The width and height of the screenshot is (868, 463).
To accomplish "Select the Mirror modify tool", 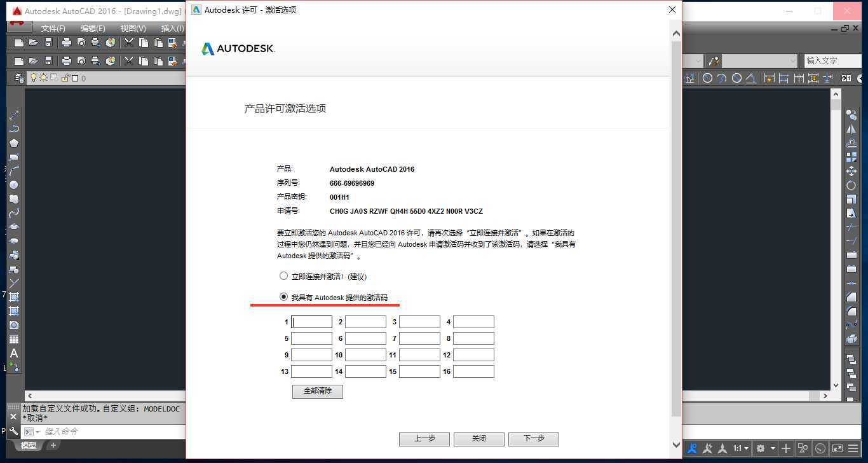I will (851, 129).
